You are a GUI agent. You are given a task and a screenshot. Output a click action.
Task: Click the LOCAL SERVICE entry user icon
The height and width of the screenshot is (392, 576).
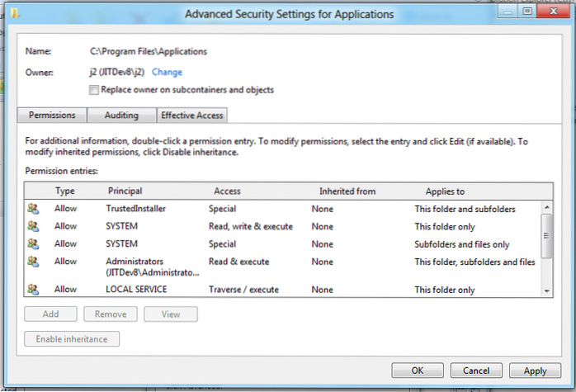coord(33,290)
